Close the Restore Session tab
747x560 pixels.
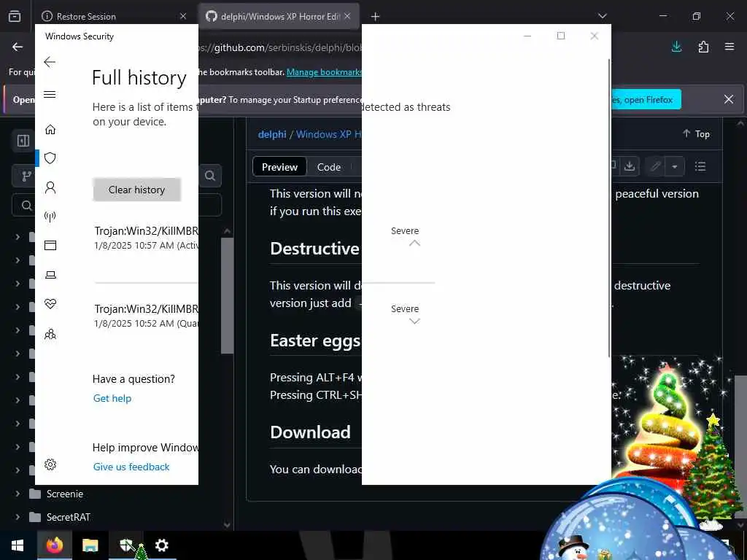183,16
